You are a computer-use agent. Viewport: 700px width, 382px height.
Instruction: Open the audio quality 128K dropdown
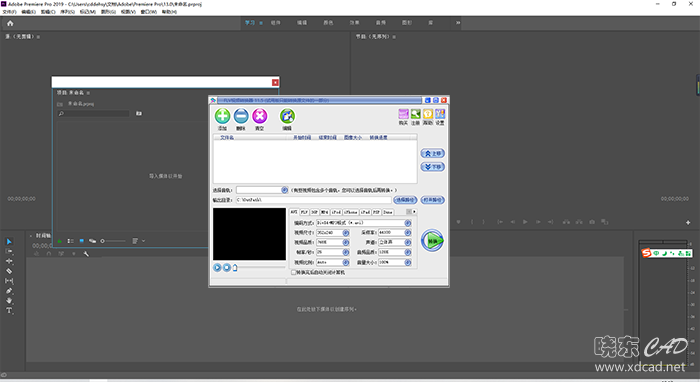(x=408, y=252)
